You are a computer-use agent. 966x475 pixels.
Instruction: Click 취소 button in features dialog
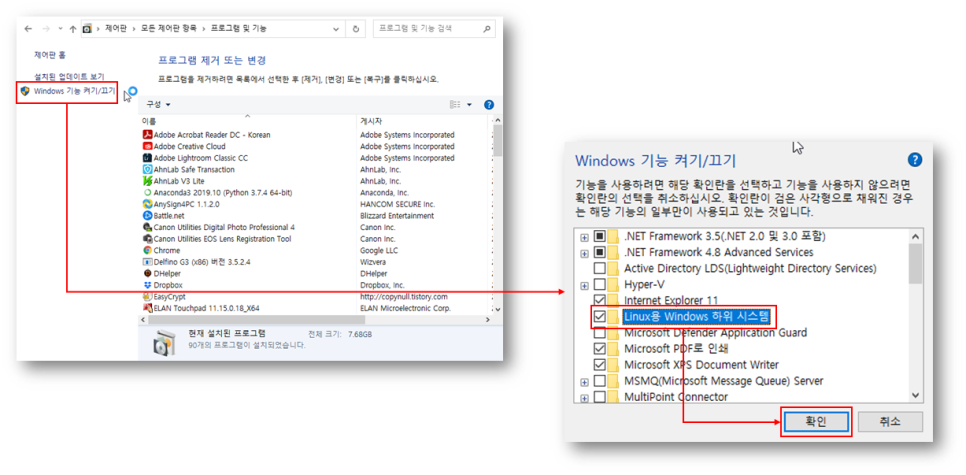click(x=890, y=422)
